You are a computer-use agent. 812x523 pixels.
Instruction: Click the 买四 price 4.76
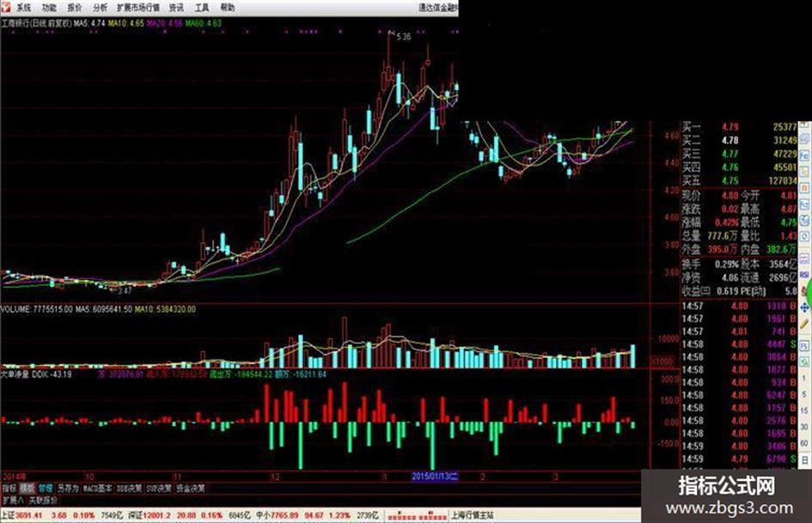(730, 167)
